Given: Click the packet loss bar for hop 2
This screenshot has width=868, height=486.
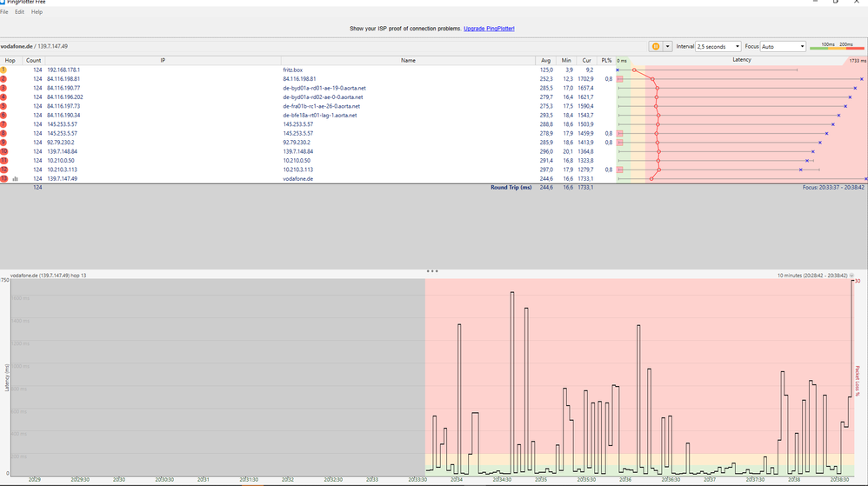Looking at the screenshot, I should click(x=620, y=78).
